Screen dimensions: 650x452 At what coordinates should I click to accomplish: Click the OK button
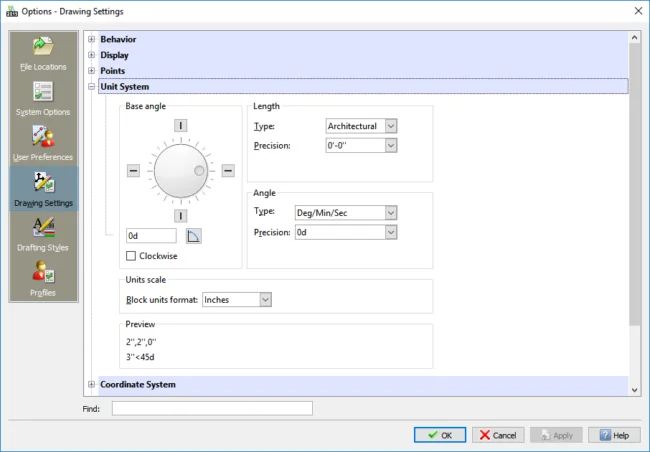(440, 435)
